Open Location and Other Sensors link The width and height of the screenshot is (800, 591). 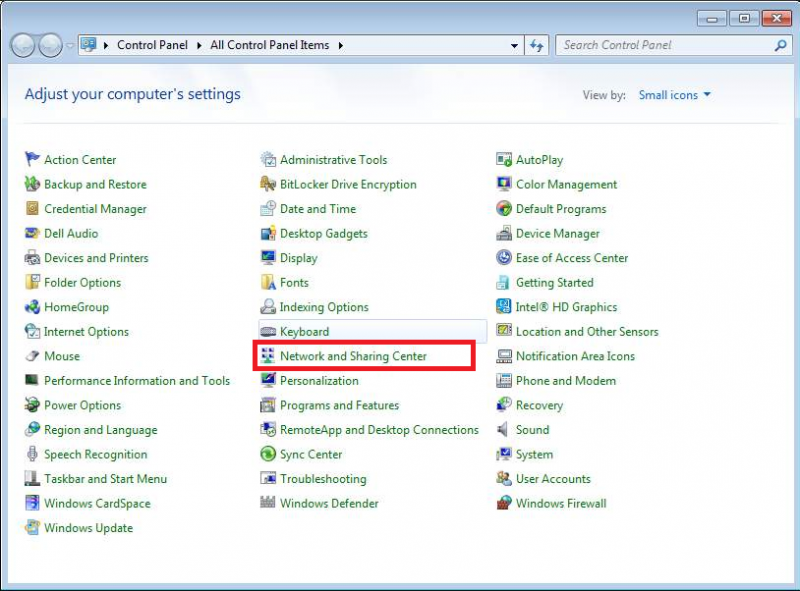(587, 332)
